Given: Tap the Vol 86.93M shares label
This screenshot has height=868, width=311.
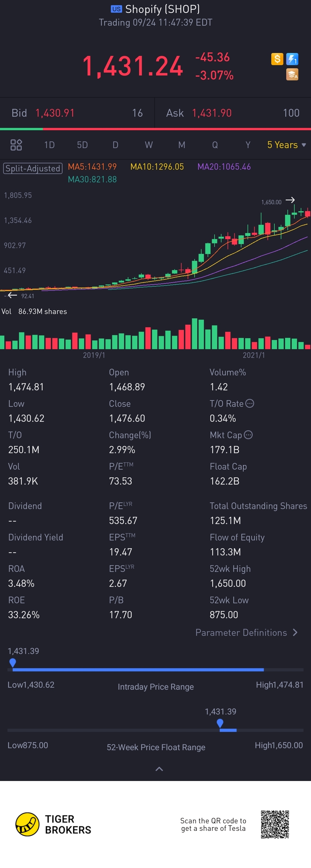Looking at the screenshot, I should click(34, 311).
